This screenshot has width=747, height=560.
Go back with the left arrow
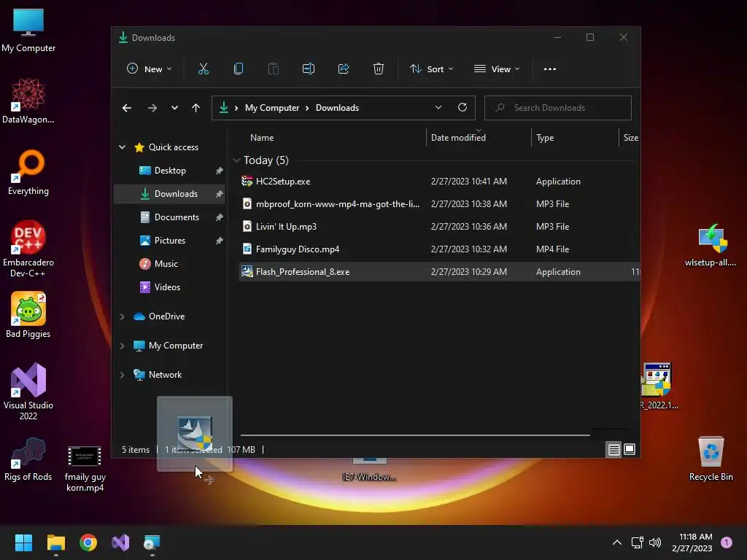(x=127, y=108)
